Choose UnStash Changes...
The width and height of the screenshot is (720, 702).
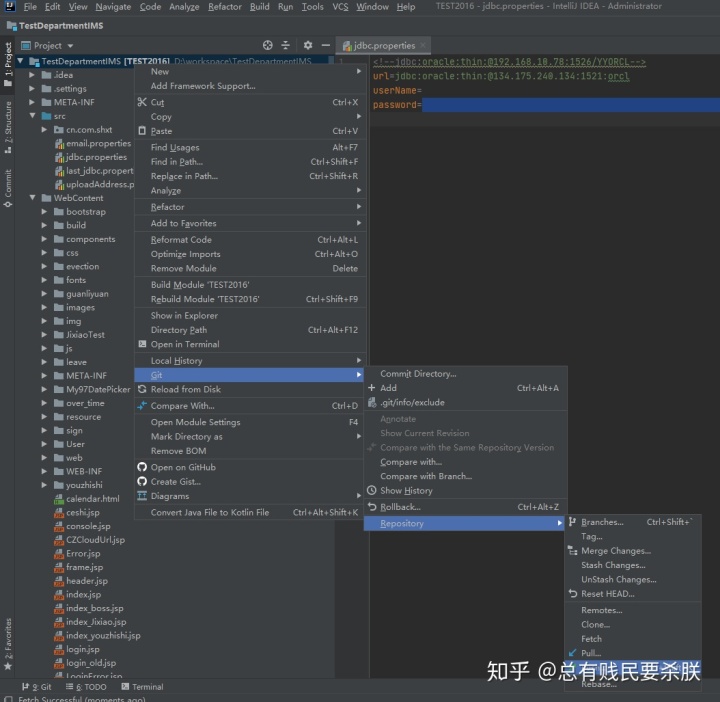tap(633, 579)
